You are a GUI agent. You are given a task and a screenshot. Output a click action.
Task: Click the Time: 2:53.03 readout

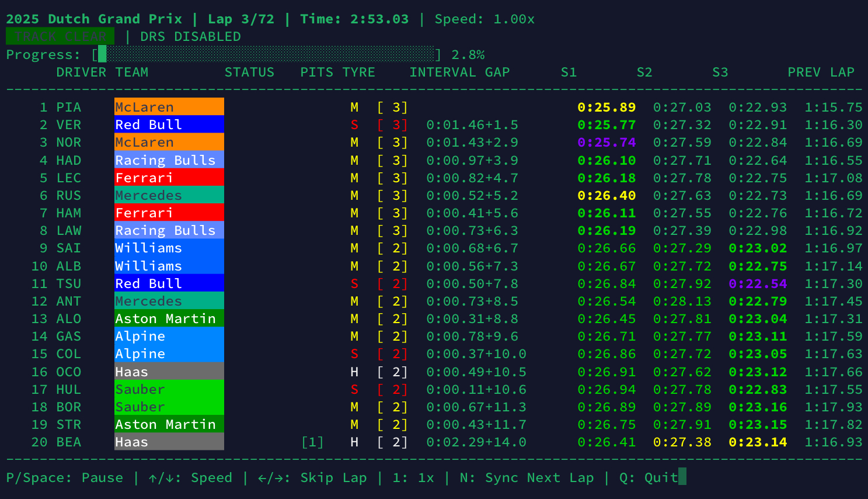click(354, 19)
